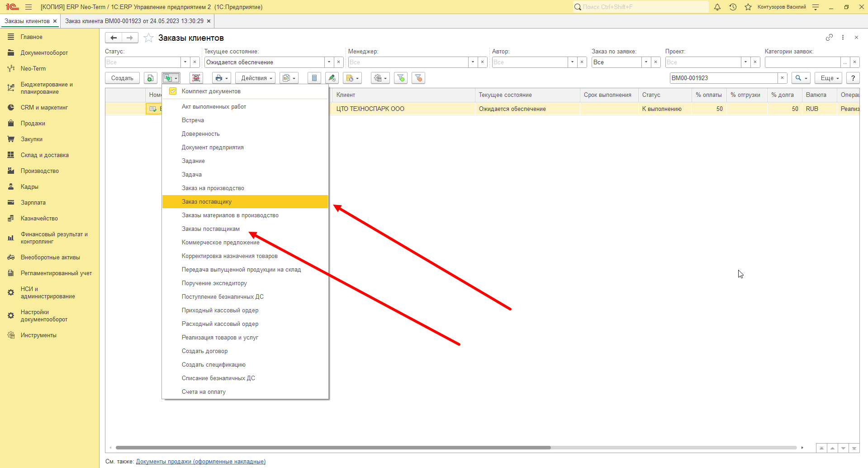This screenshot has height=468, width=868.
Task: Click the pencil with clock icon
Action: tap(332, 78)
